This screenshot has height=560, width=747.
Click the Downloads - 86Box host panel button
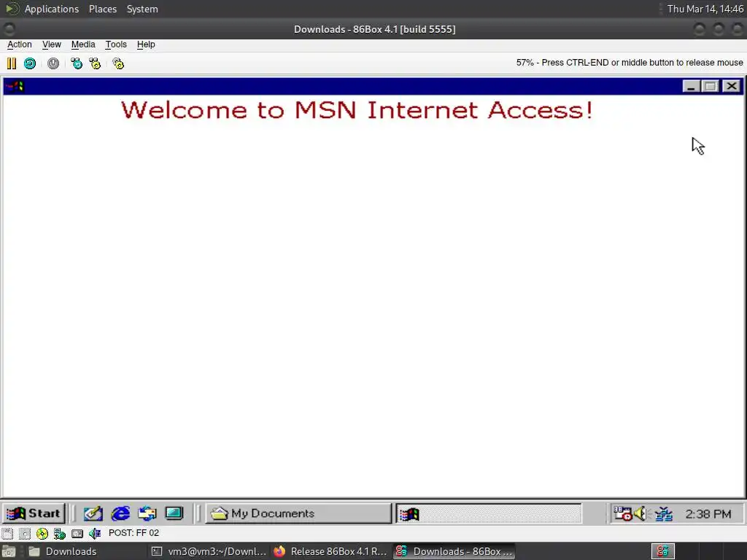click(x=454, y=551)
